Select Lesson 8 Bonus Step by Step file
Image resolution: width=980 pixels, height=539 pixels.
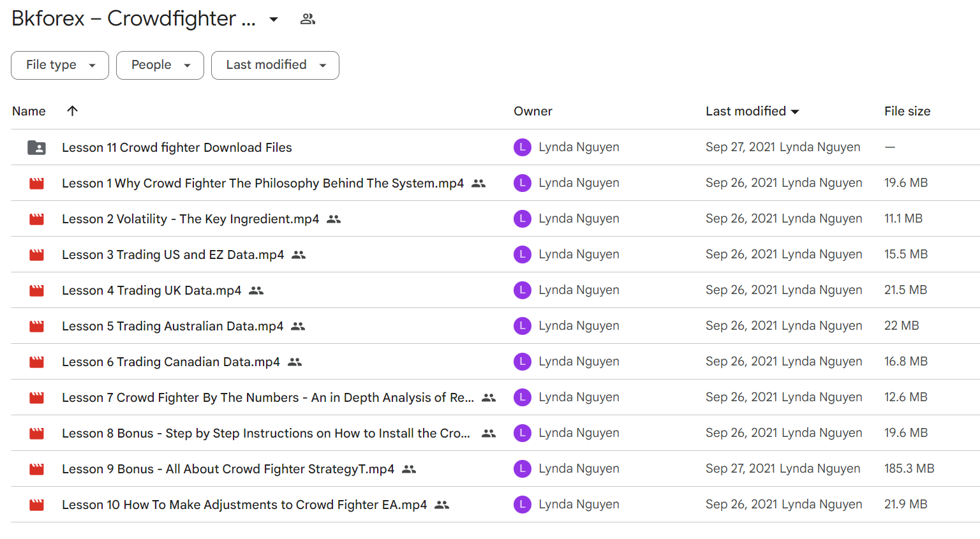click(x=266, y=433)
